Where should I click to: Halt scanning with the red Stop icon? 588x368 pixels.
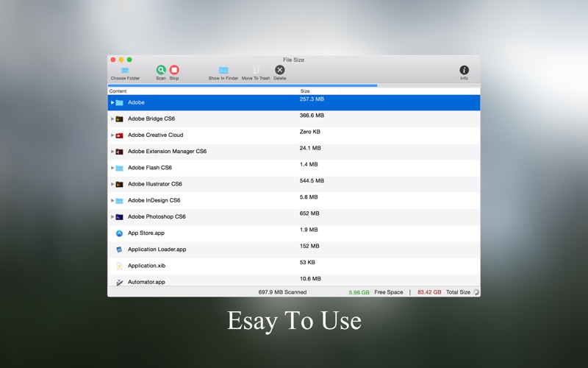click(174, 70)
